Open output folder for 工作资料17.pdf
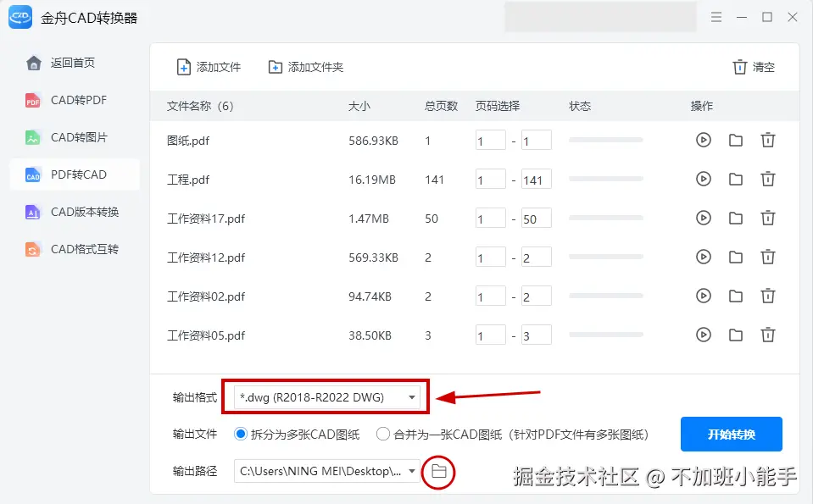The image size is (813, 504). pos(735,218)
